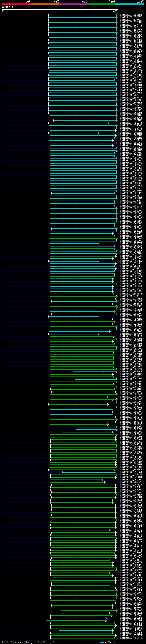
Task: Select hit label UniRef100_B0Z9R1
Action: click(x=131, y=193)
